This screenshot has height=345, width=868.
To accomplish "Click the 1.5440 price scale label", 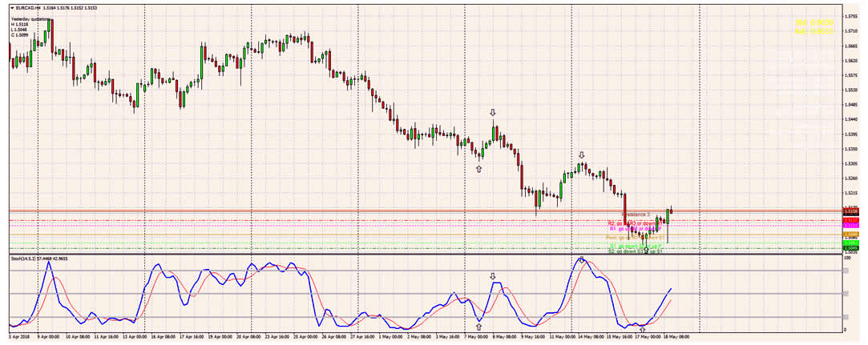I will [x=851, y=119].
